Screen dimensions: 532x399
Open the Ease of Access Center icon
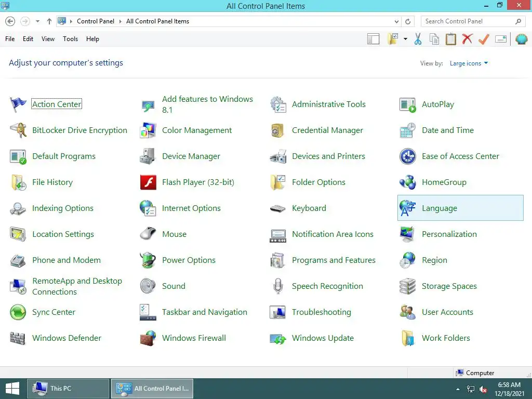[x=407, y=156]
